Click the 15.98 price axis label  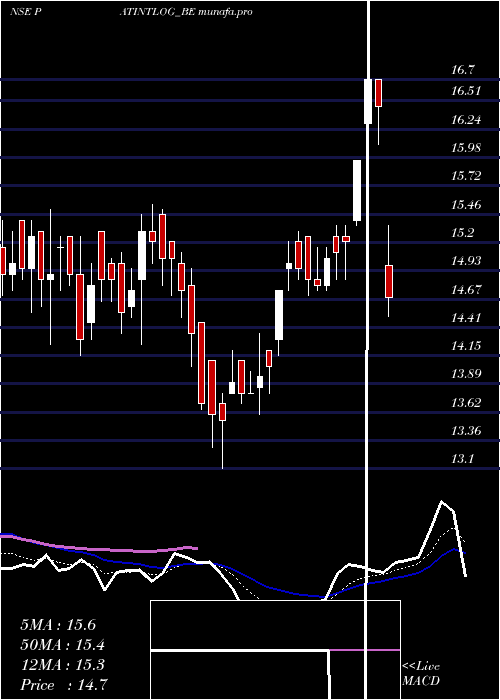click(466, 148)
